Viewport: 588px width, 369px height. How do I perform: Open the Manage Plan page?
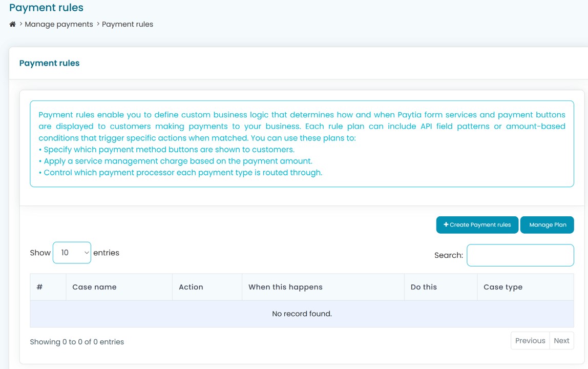(x=547, y=225)
